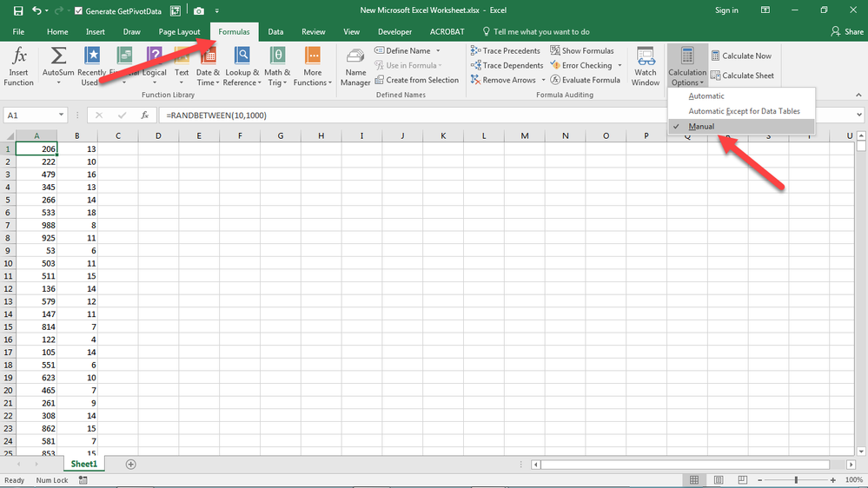Click Error Checking button

click(582, 65)
